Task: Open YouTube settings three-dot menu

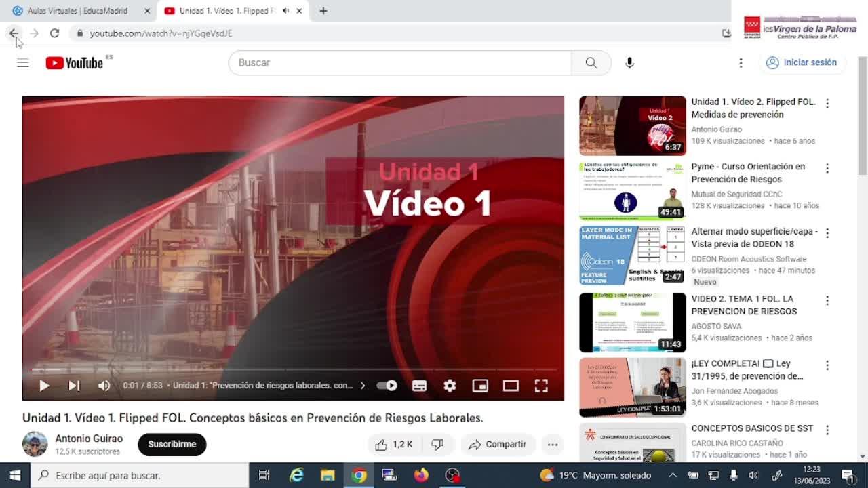Action: pyautogui.click(x=741, y=62)
